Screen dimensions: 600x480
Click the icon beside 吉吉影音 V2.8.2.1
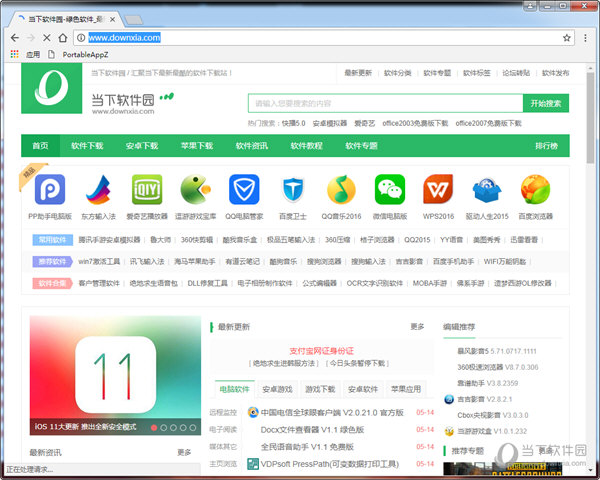coord(449,399)
